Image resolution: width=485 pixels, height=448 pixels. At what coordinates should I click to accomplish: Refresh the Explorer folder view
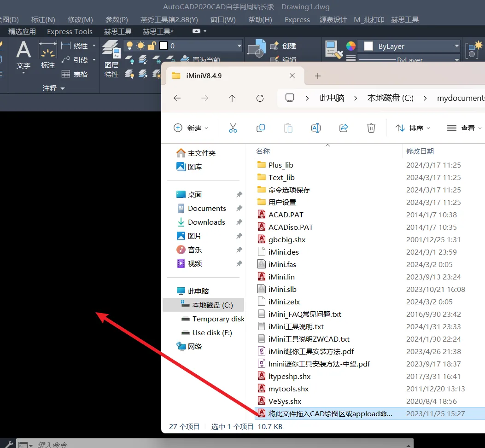[260, 99]
